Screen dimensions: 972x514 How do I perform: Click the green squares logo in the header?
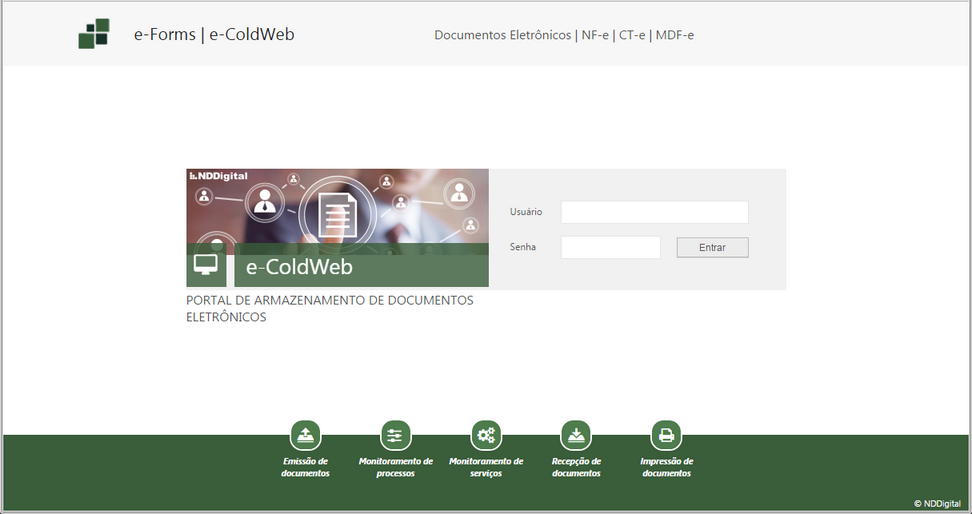[x=94, y=33]
